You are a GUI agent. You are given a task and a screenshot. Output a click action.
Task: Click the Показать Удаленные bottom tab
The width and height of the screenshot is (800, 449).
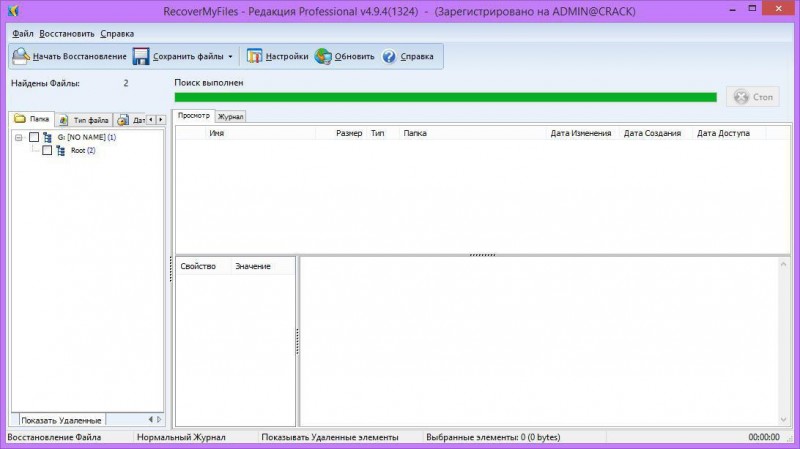[x=61, y=420]
